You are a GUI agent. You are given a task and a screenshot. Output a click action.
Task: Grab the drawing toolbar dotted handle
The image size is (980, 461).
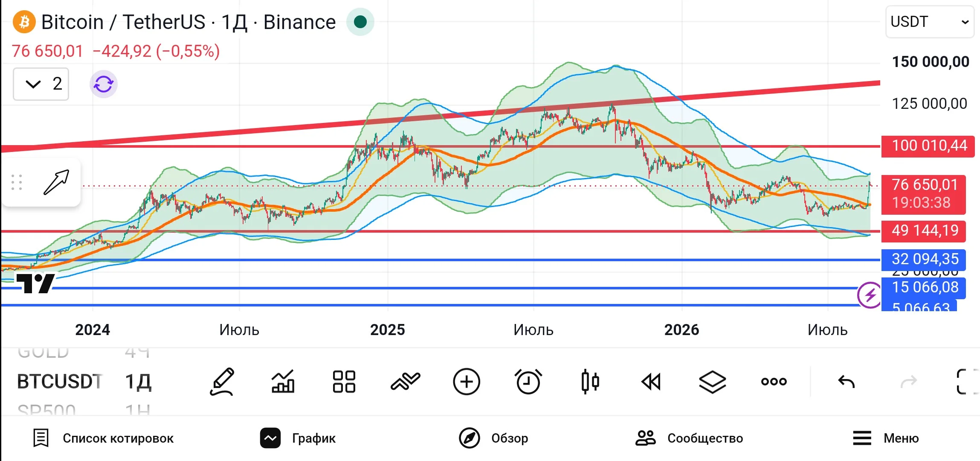click(x=17, y=182)
